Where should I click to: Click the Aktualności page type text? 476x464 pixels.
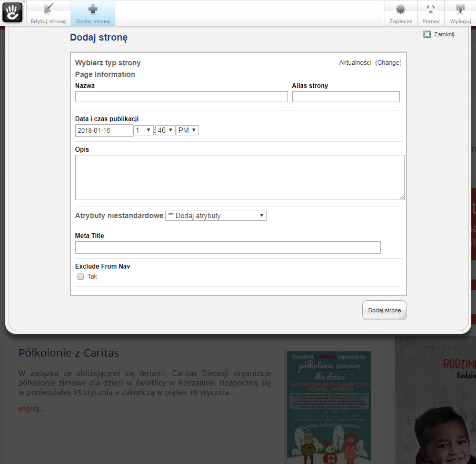pos(355,63)
